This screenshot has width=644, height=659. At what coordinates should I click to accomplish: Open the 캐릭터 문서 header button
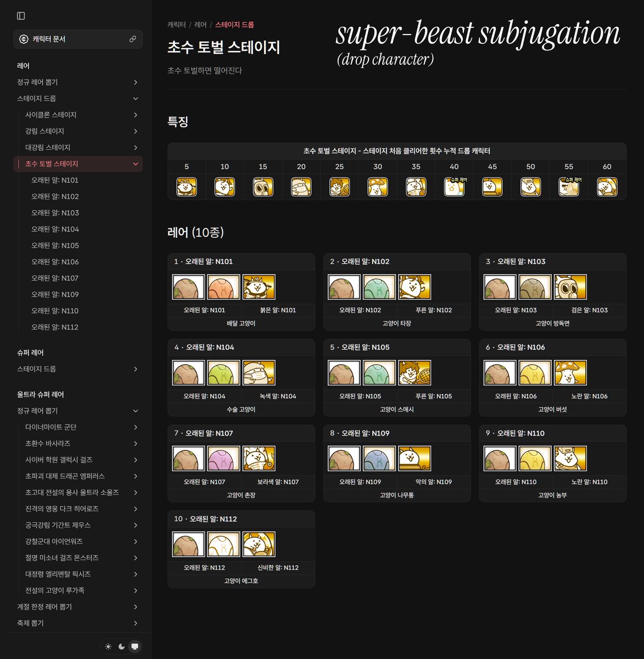77,39
